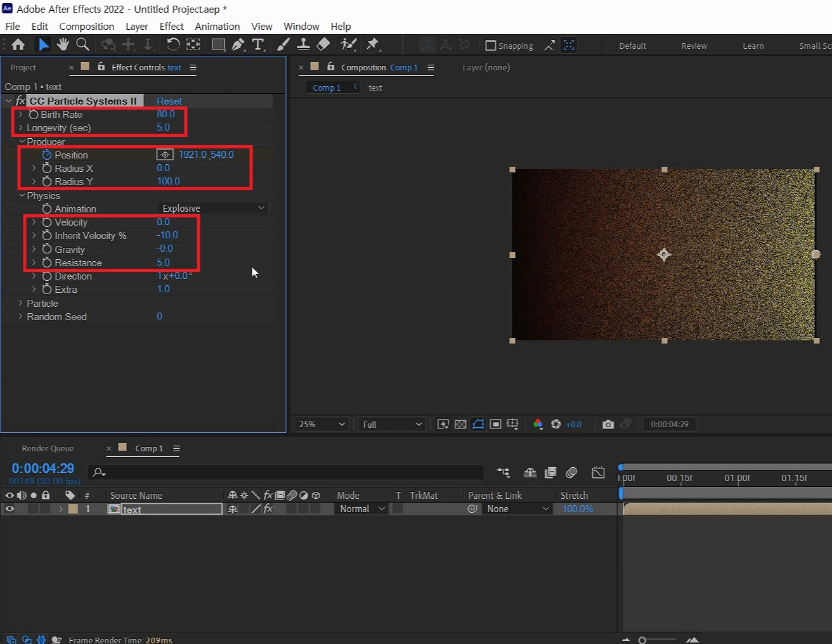
Task: Click the Stretch value 100.0%
Action: point(578,509)
